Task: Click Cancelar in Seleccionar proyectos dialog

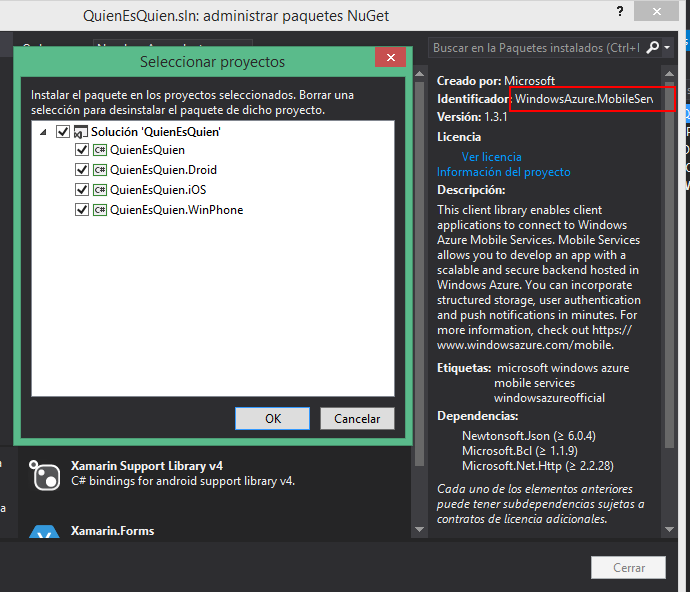Action: point(357,418)
